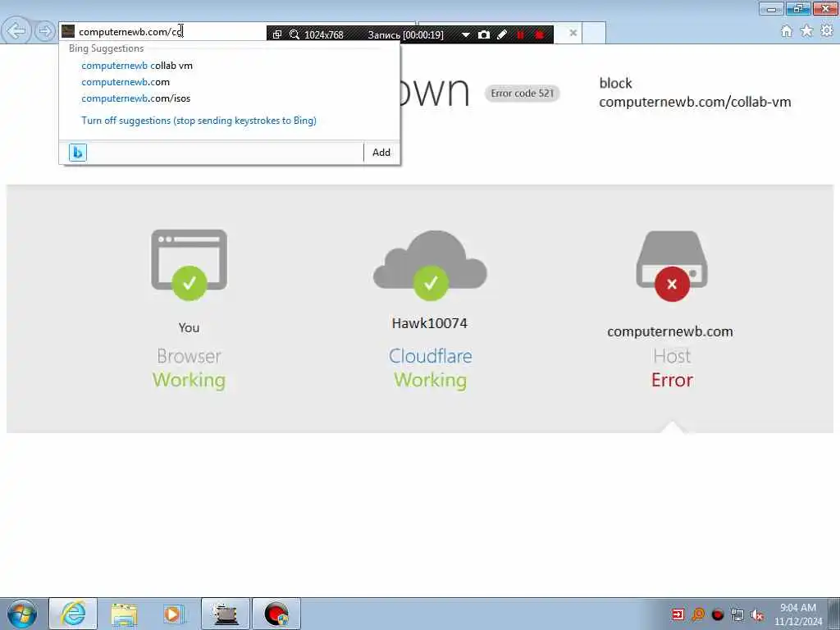
Task: Go forward with the browser Forward arrow
Action: pos(45,31)
